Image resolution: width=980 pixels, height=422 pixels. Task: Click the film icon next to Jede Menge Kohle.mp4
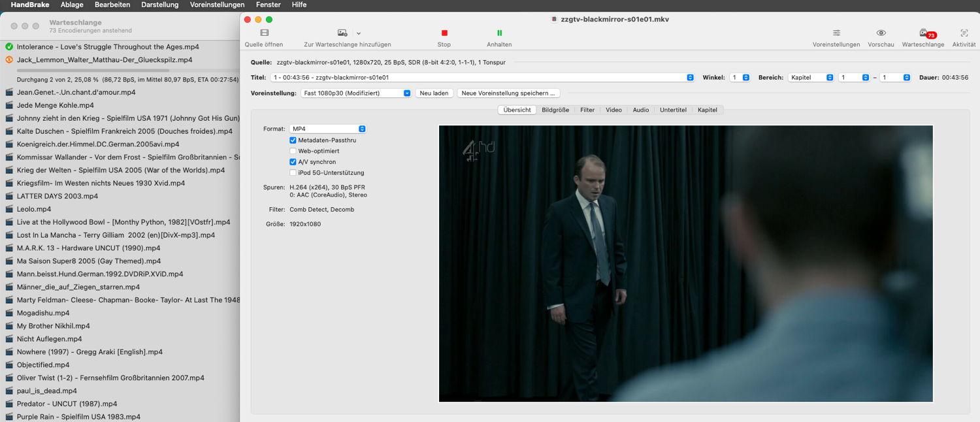(x=9, y=105)
